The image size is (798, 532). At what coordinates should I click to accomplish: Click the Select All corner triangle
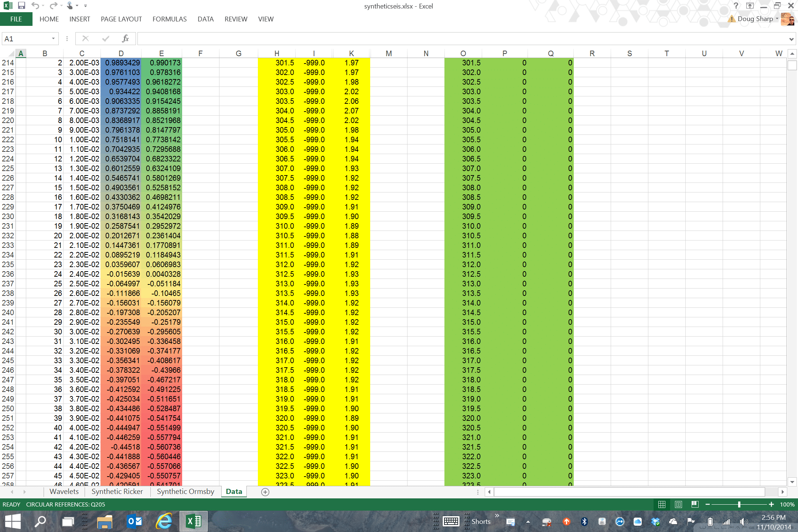click(x=11, y=54)
